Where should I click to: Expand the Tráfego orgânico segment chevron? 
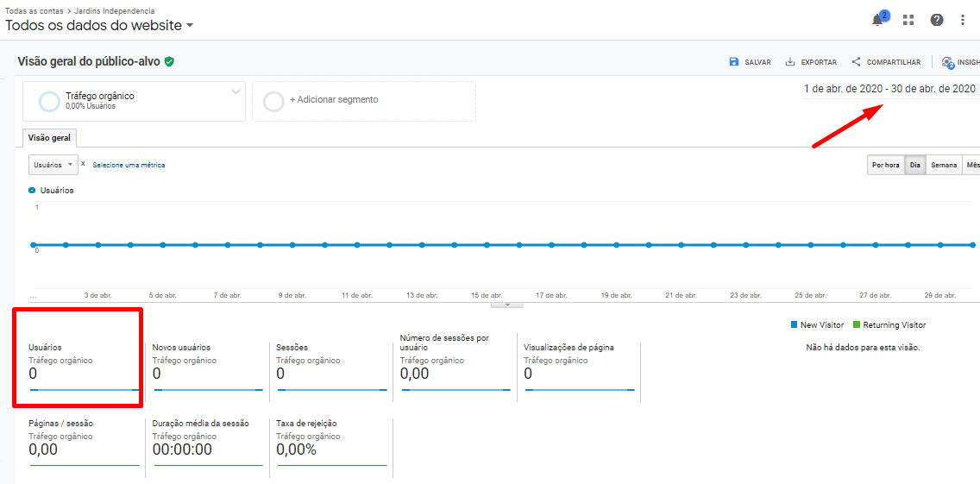(x=236, y=92)
